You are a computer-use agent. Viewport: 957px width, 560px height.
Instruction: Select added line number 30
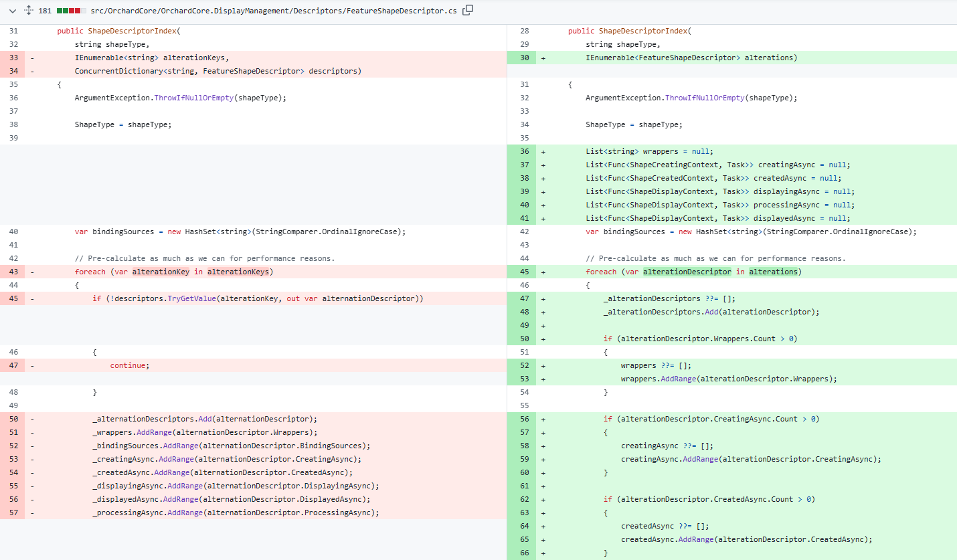(525, 58)
